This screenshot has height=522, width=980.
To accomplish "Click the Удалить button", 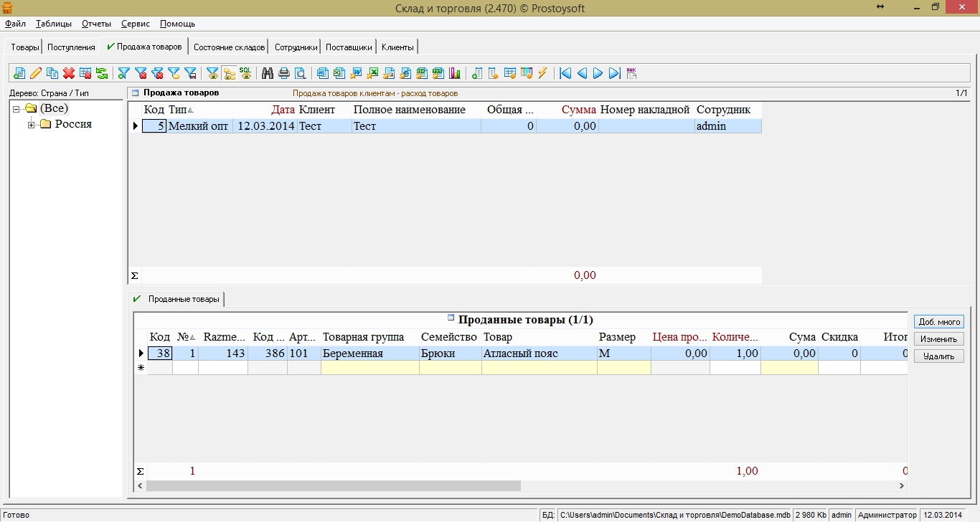I will (939, 356).
